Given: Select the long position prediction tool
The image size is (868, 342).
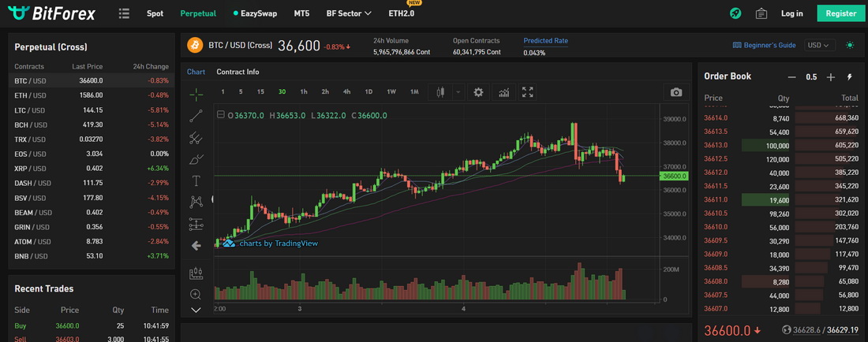Looking at the screenshot, I should (x=196, y=224).
